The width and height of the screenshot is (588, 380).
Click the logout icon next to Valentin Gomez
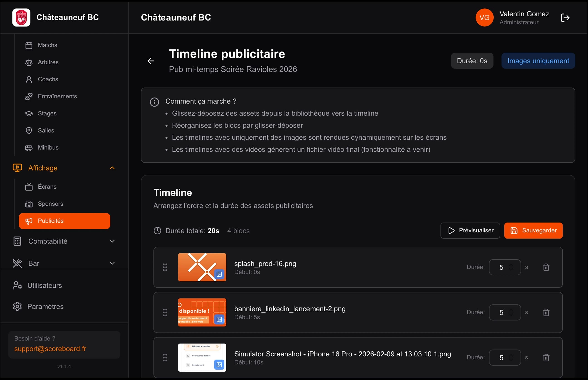[565, 18]
